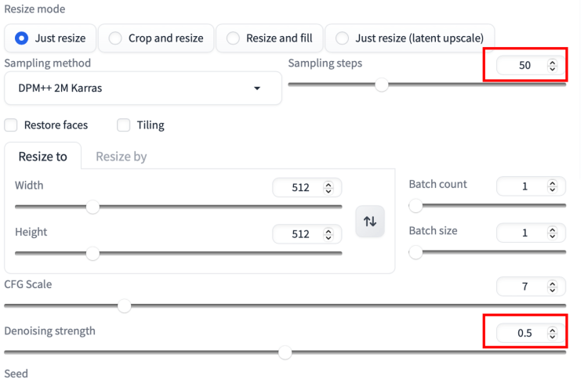The height and width of the screenshot is (379, 588).
Task: Click the Denoising strength stepper arrows
Action: point(553,334)
